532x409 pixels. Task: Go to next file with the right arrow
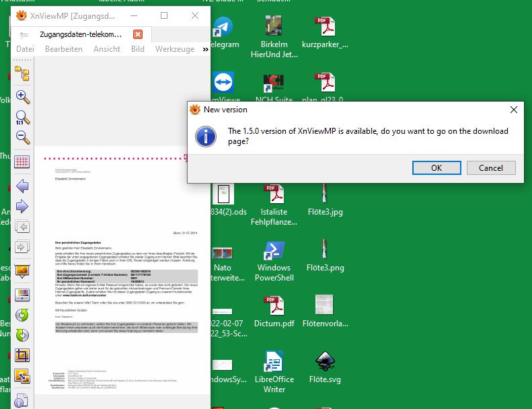(x=22, y=207)
